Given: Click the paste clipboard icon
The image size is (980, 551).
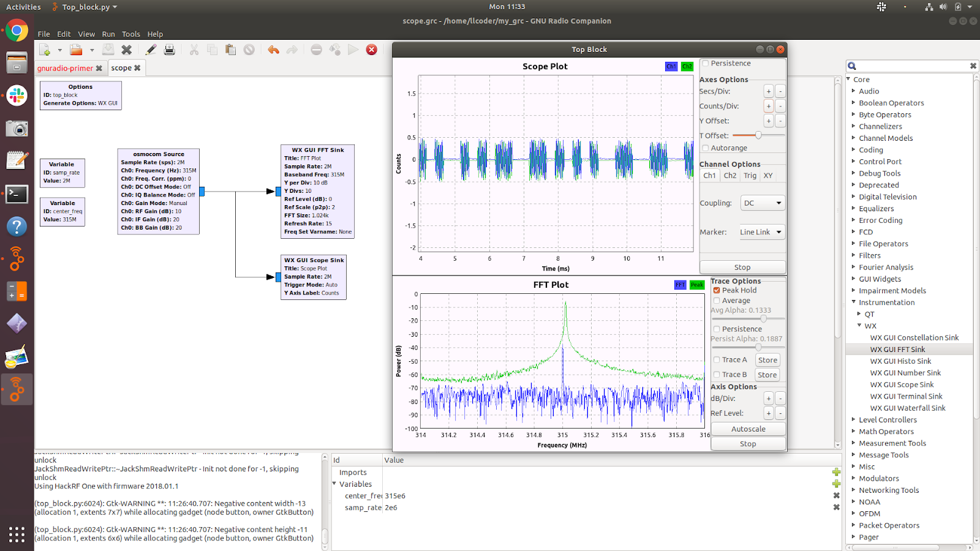Looking at the screenshot, I should click(230, 50).
